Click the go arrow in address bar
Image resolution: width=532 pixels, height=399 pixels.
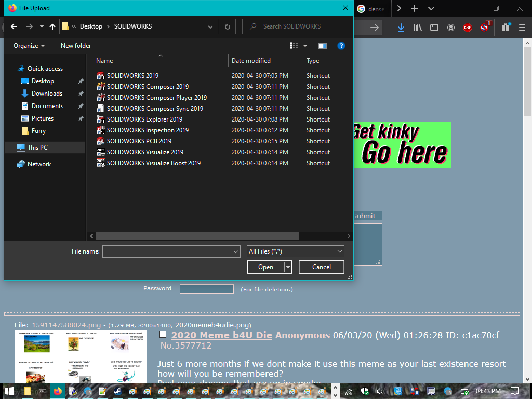click(374, 28)
